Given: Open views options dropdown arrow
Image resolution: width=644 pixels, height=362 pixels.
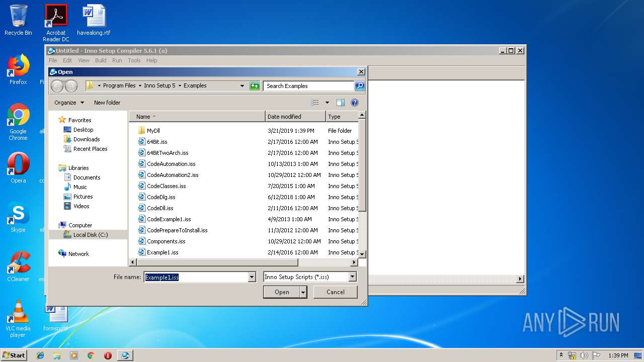Looking at the screenshot, I should [x=327, y=103].
